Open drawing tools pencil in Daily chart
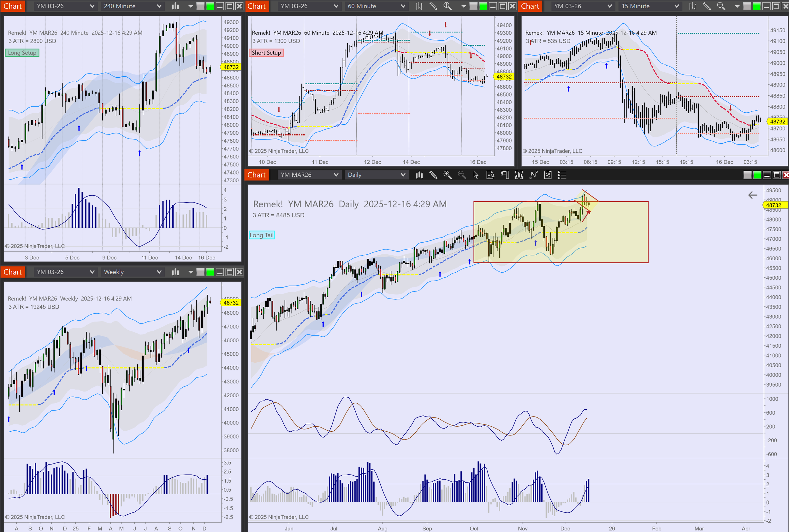Screen dimensions: 789x532 433,175
